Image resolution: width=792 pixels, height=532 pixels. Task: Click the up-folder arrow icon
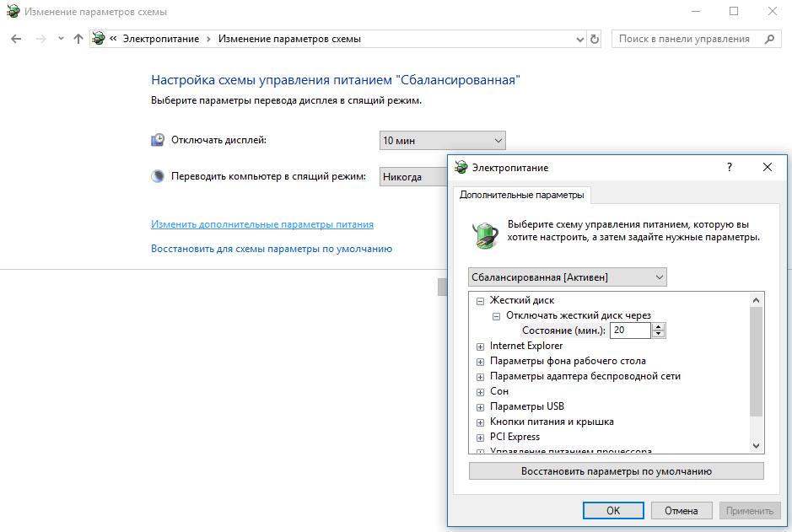(x=78, y=39)
